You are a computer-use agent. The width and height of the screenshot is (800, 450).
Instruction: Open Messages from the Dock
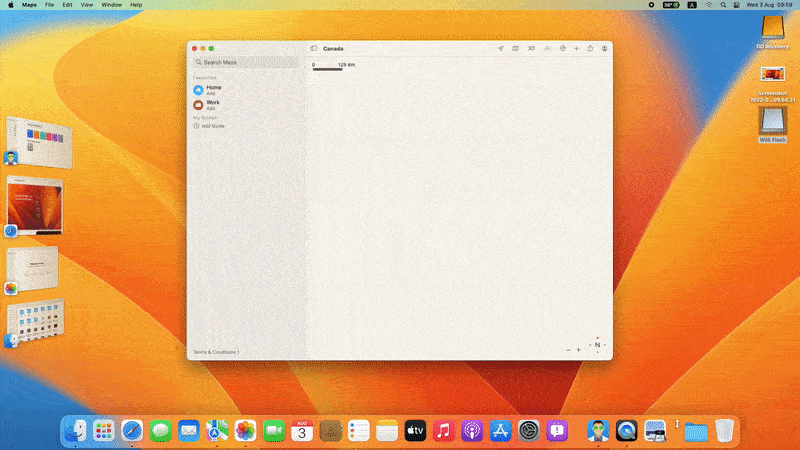(x=161, y=431)
